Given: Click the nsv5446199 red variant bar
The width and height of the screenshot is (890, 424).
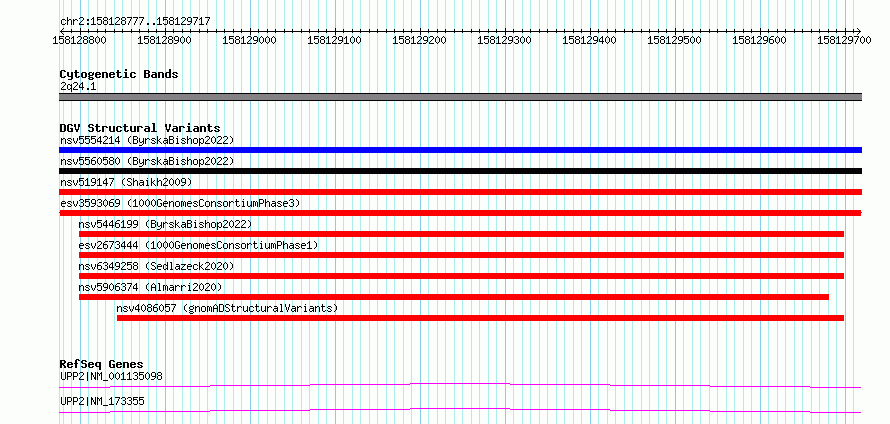Looking at the screenshot, I should [461, 234].
